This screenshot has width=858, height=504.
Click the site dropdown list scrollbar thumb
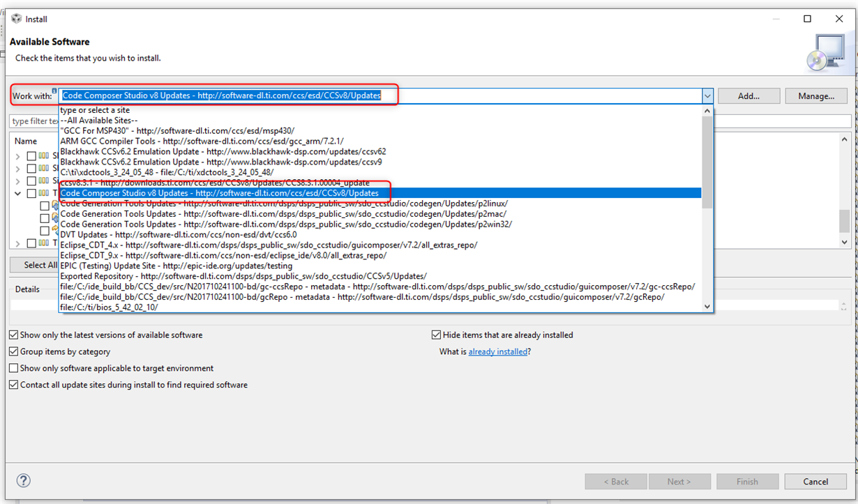(x=707, y=162)
